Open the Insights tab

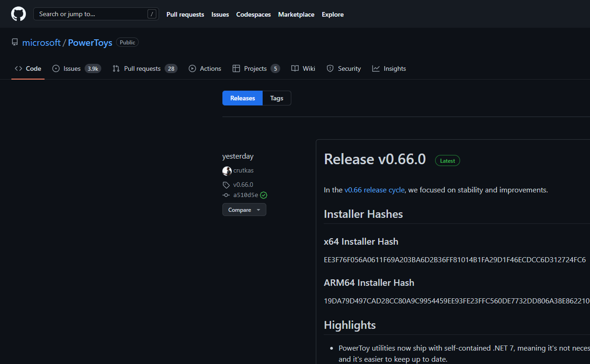point(389,68)
